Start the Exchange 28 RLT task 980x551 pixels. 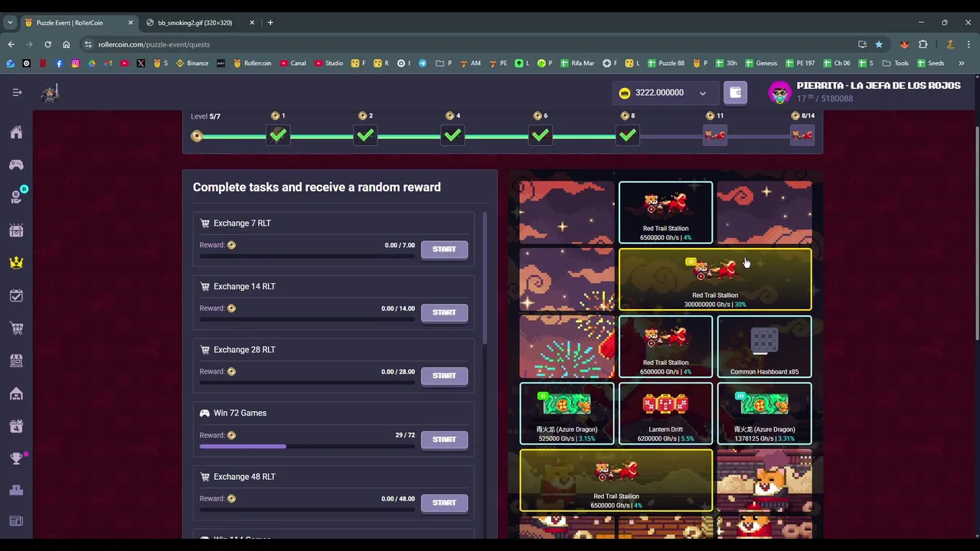444,376
